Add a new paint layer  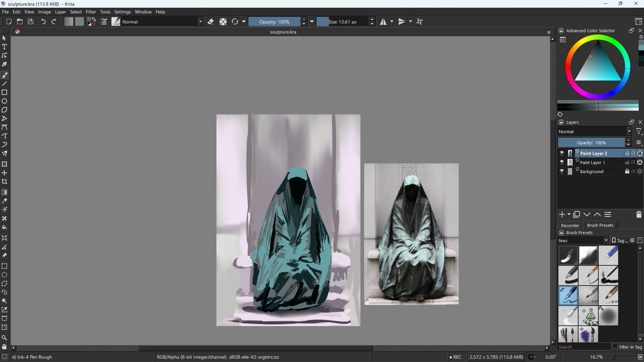click(562, 215)
